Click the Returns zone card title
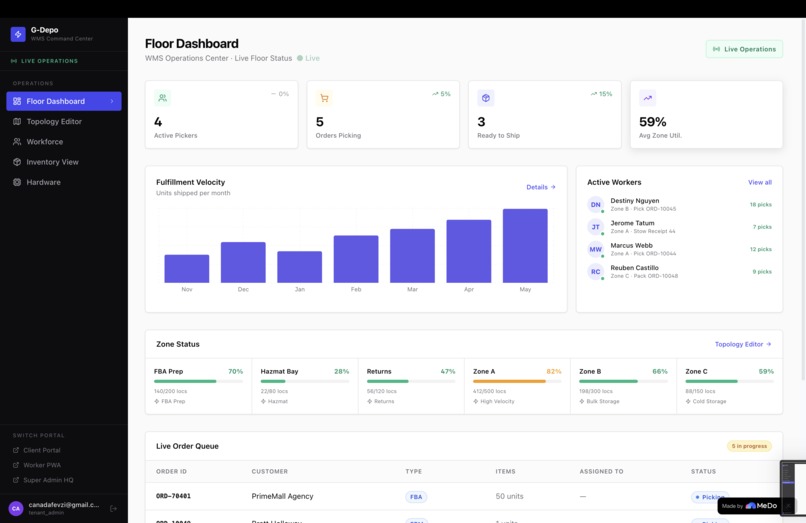806x523 pixels. tap(379, 371)
